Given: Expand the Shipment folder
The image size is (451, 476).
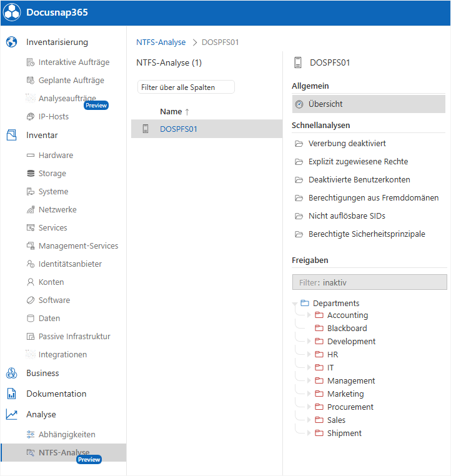Looking at the screenshot, I should click(x=309, y=433).
